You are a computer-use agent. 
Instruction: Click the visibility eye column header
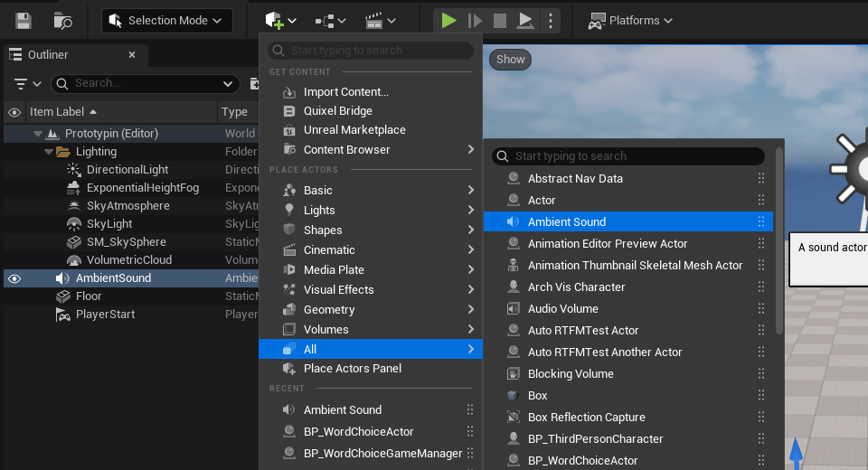coord(14,112)
